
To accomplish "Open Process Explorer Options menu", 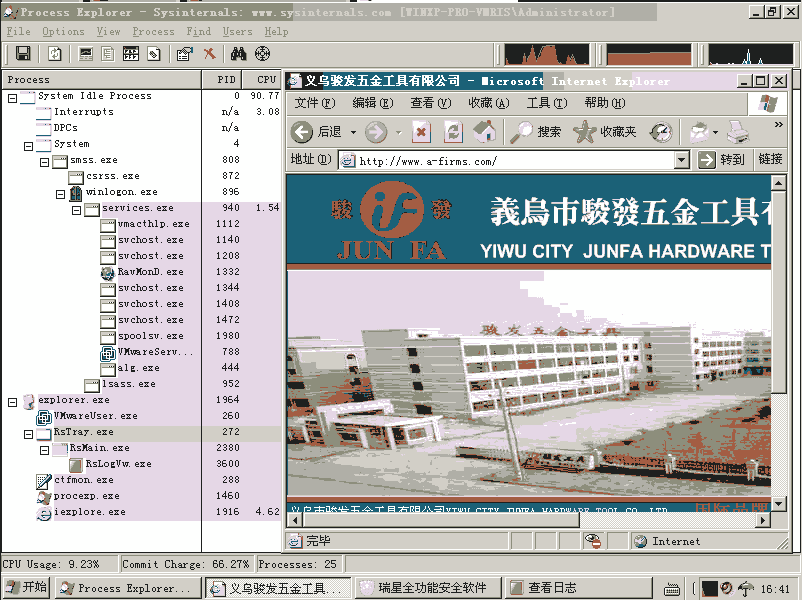I will click(x=63, y=32).
